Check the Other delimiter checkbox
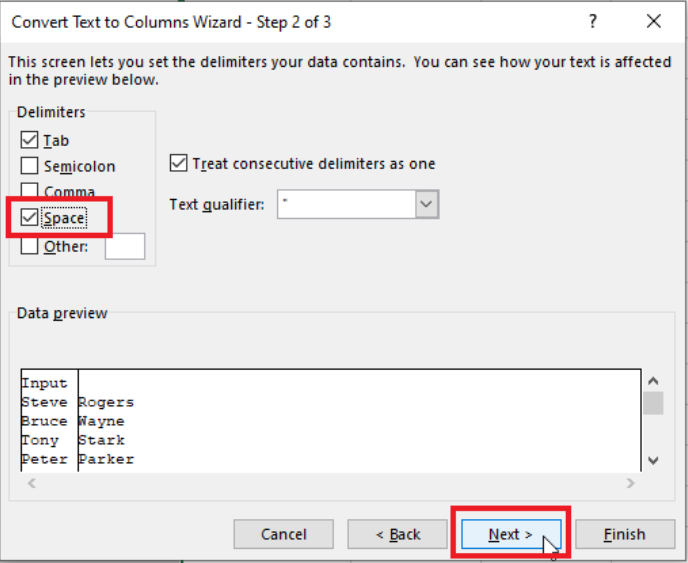Screen dimensions: 688x563 pos(30,246)
